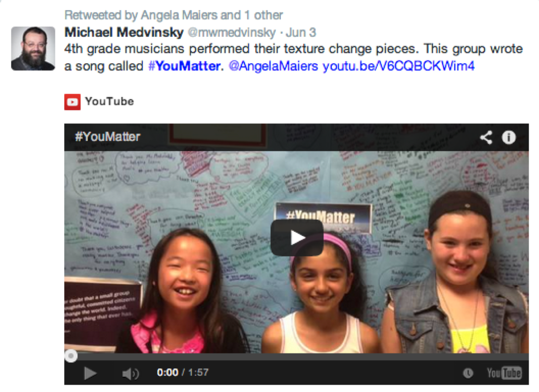Click the video share icon
This screenshot has width=539, height=392.
coord(486,137)
